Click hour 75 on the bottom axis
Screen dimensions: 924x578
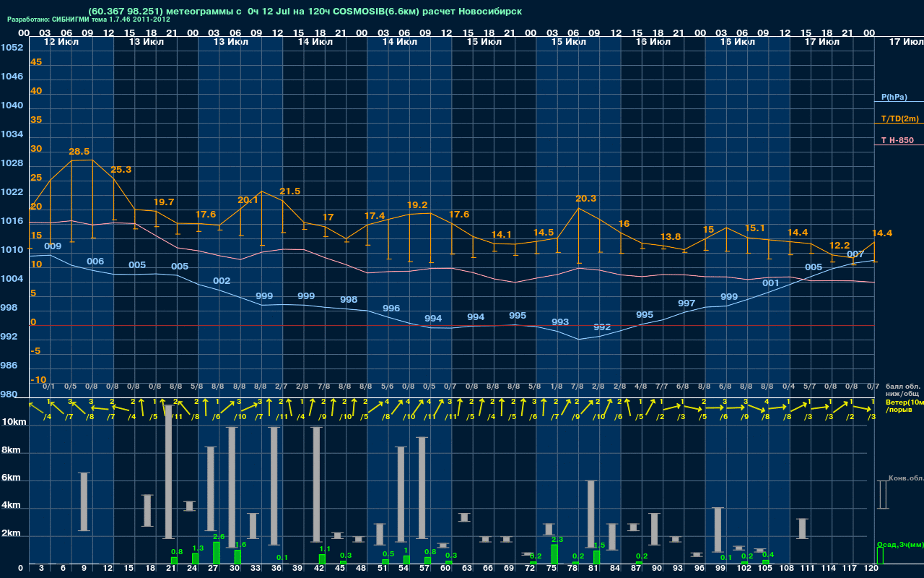click(x=552, y=569)
